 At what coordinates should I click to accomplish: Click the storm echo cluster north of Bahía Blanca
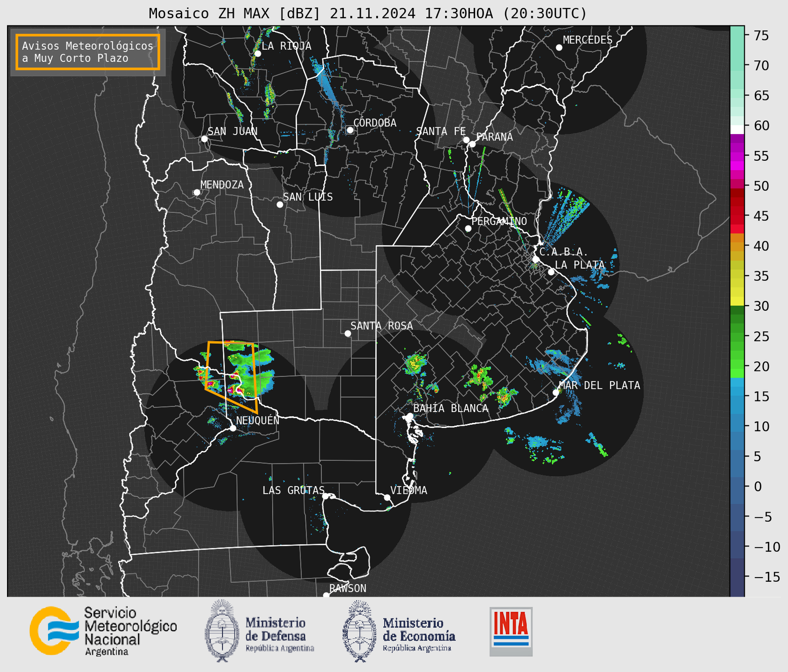(415, 364)
